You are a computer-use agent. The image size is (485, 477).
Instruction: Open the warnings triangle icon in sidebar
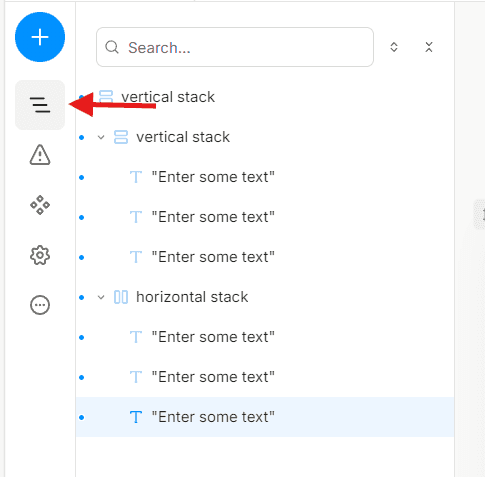[x=40, y=155]
